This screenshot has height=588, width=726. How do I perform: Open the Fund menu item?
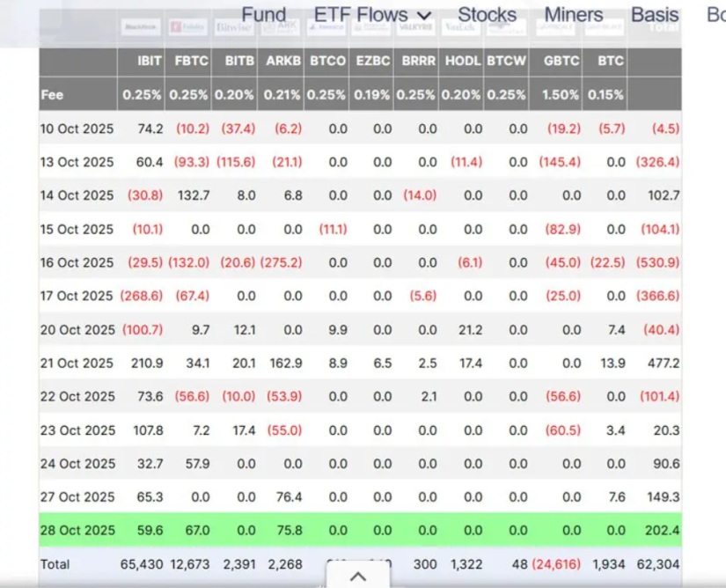coord(264,15)
